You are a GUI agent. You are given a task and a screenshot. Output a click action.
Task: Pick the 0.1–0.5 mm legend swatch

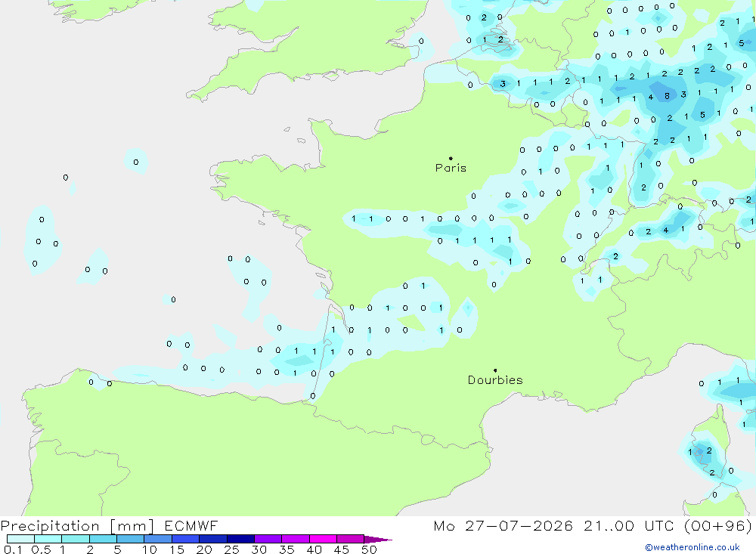[x=20, y=539]
